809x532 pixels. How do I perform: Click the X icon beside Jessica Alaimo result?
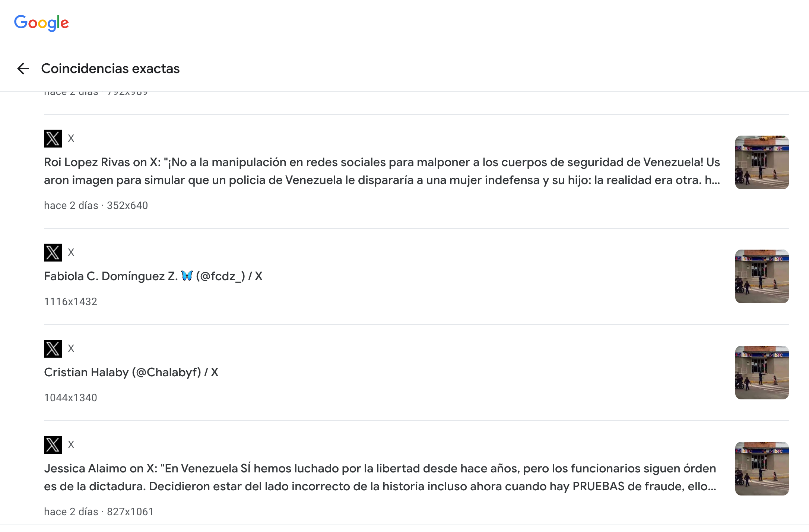[x=53, y=445]
